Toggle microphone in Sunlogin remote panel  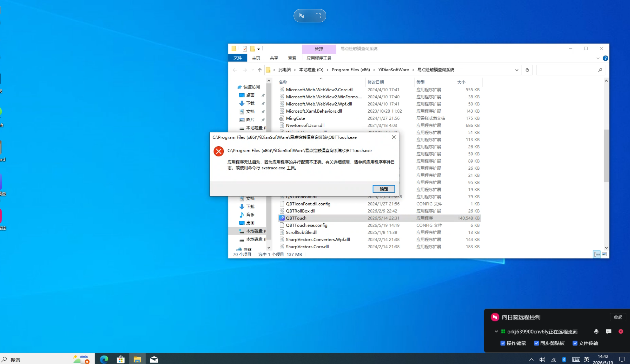pos(596,332)
